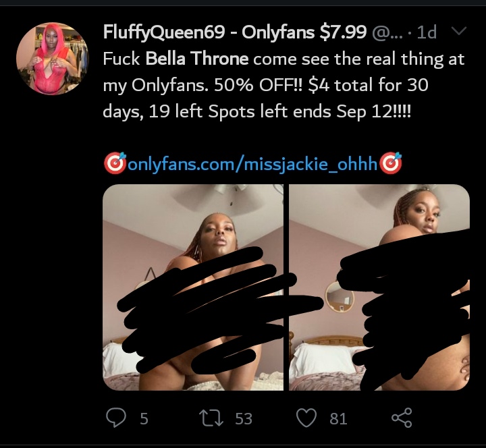Click the reply speech bubble icon

pyautogui.click(x=116, y=418)
